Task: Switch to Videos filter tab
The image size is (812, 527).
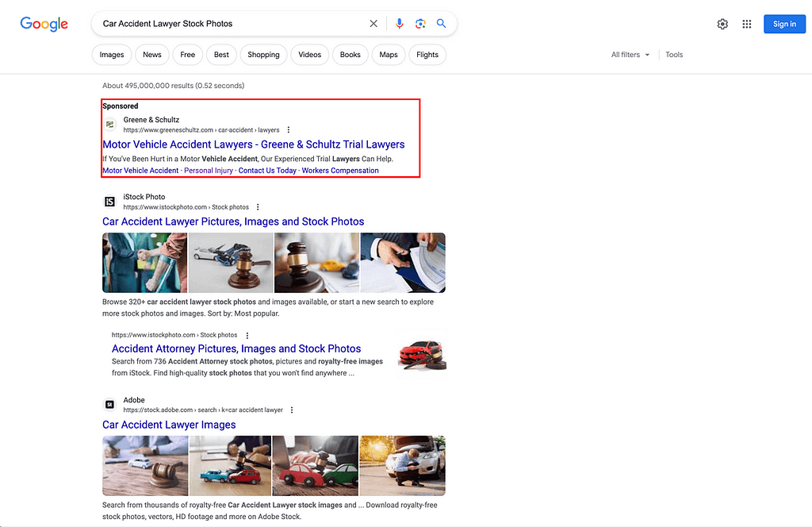Action: pyautogui.click(x=310, y=55)
